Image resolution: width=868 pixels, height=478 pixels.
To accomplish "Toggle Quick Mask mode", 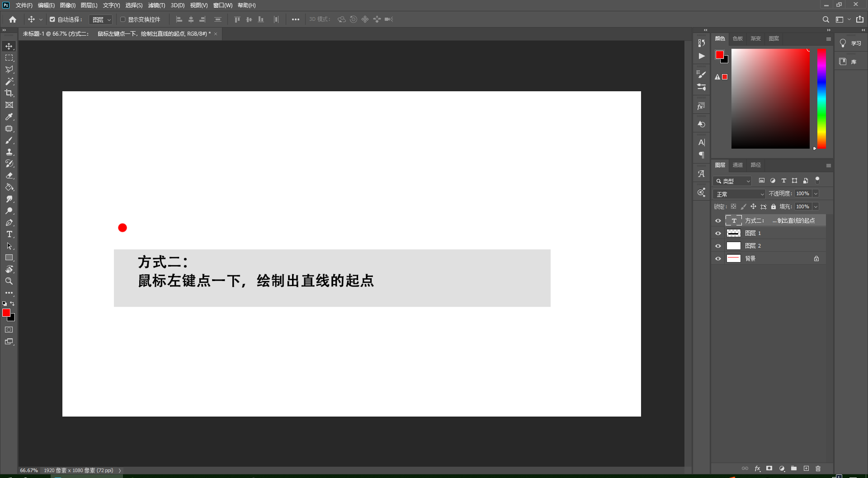I will pyautogui.click(x=9, y=330).
